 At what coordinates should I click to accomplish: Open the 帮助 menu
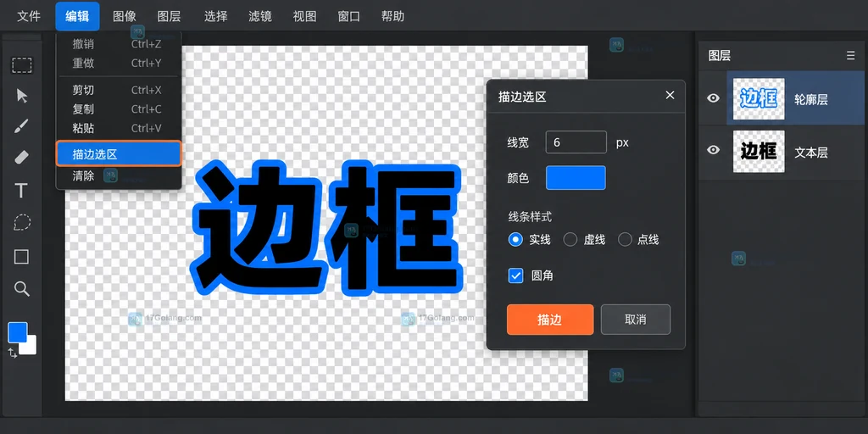tap(393, 16)
